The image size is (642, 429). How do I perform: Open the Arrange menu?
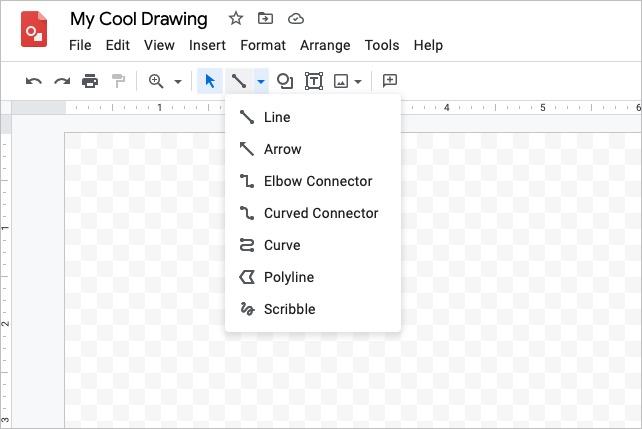325,45
